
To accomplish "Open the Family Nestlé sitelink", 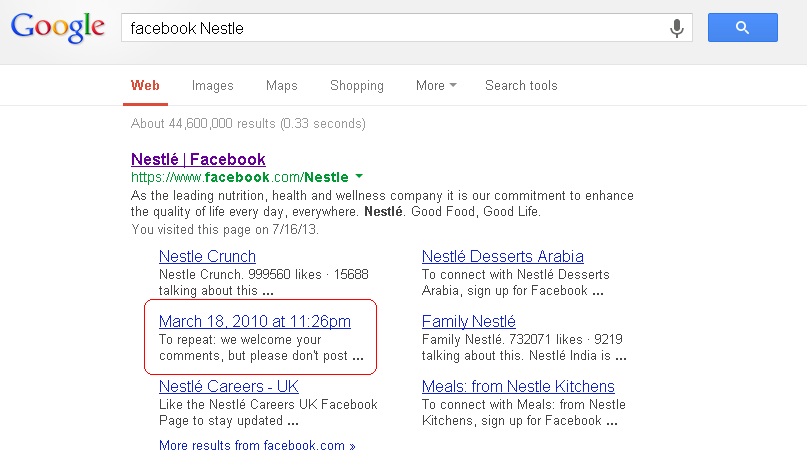I will [469, 321].
